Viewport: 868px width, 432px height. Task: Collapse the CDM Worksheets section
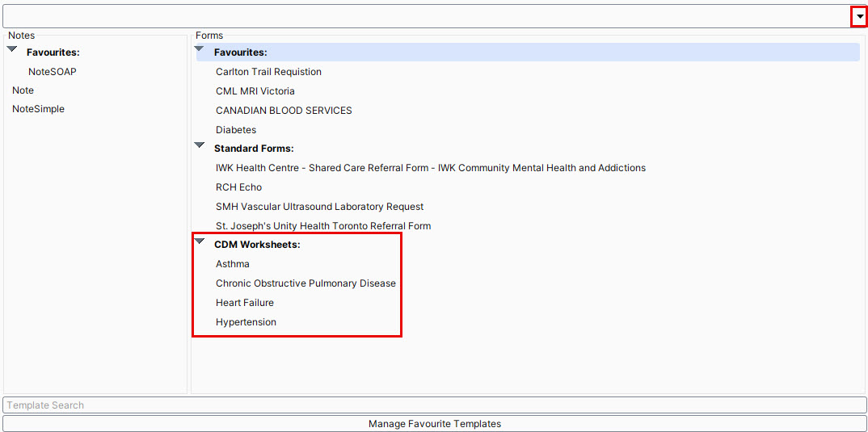tap(200, 242)
